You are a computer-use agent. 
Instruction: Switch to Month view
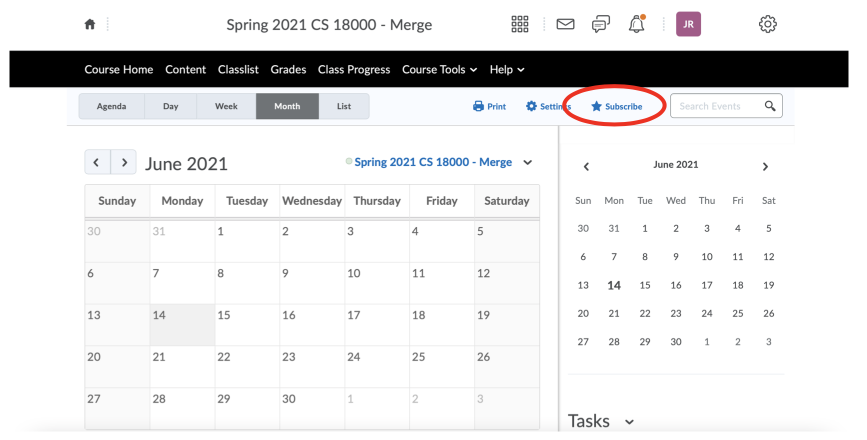pos(288,106)
